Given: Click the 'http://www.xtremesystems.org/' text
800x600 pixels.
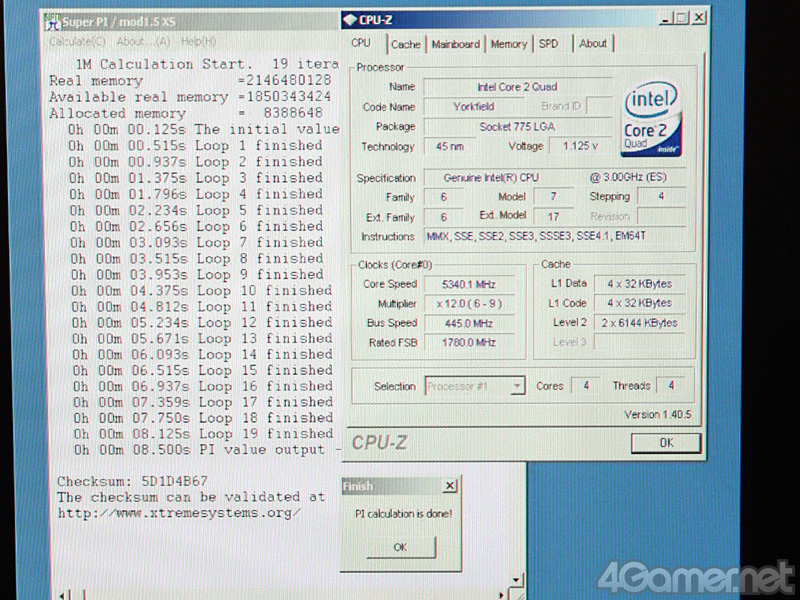Looking at the screenshot, I should [179, 513].
